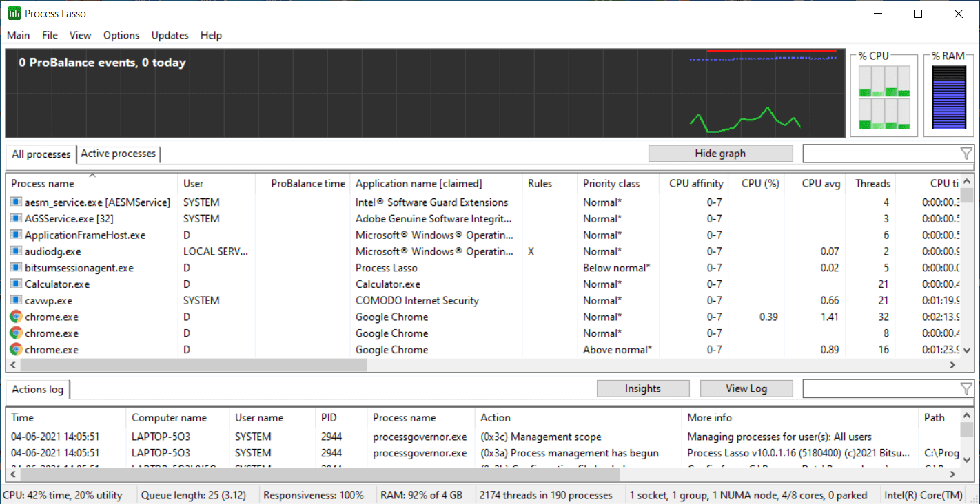
Task: Sort log by PID column header
Action: [341, 417]
